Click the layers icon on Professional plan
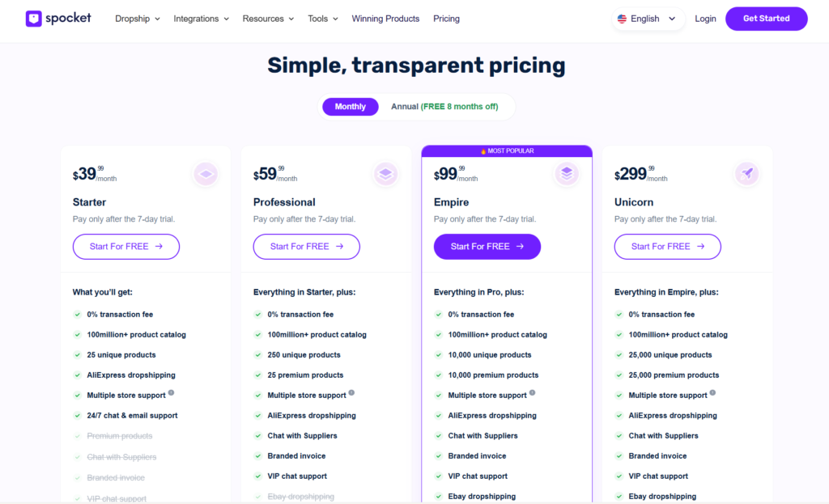 (x=385, y=174)
